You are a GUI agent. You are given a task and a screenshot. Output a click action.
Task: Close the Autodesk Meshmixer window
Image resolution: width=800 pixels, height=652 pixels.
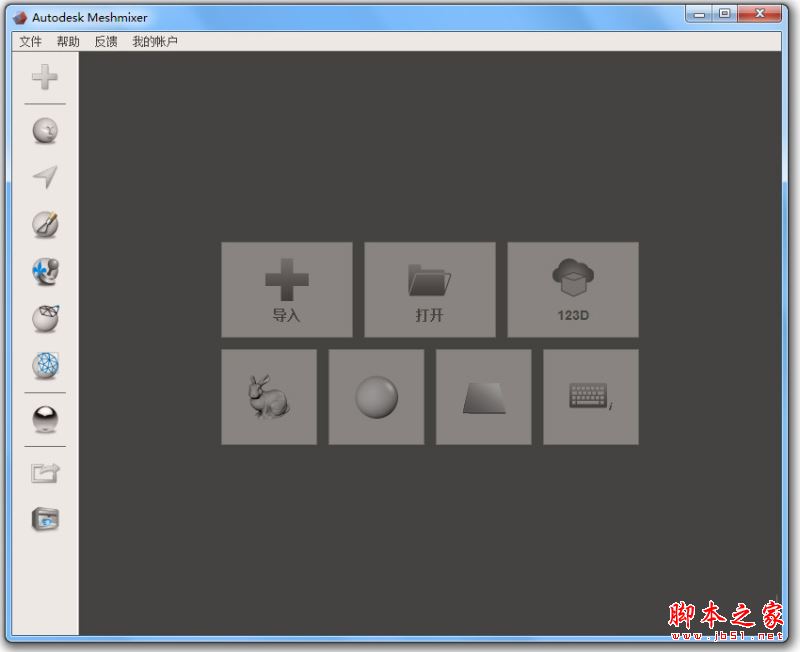(760, 14)
